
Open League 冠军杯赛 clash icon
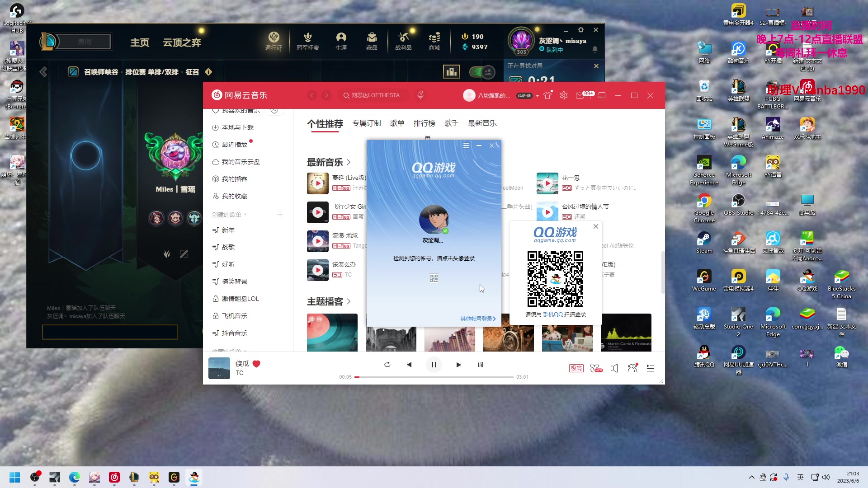click(307, 41)
